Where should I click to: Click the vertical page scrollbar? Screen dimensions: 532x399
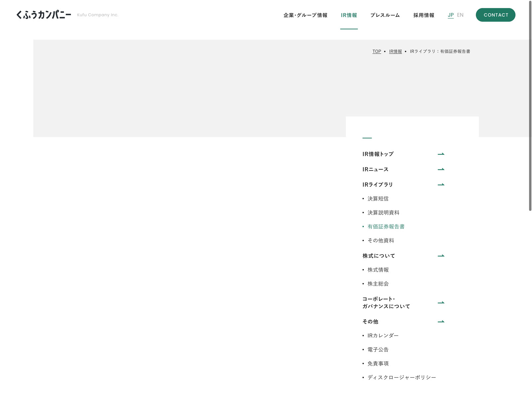coord(530,106)
